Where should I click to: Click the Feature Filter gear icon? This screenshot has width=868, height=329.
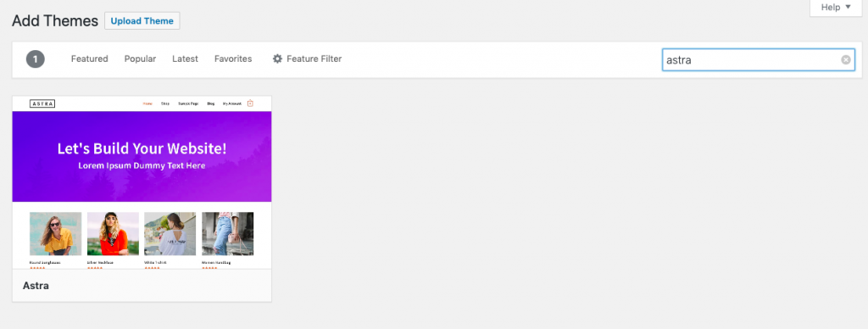point(277,59)
